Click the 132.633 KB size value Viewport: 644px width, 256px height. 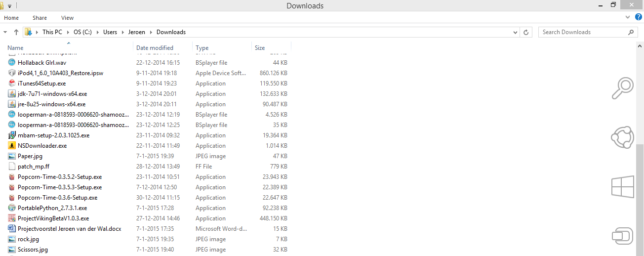point(274,94)
